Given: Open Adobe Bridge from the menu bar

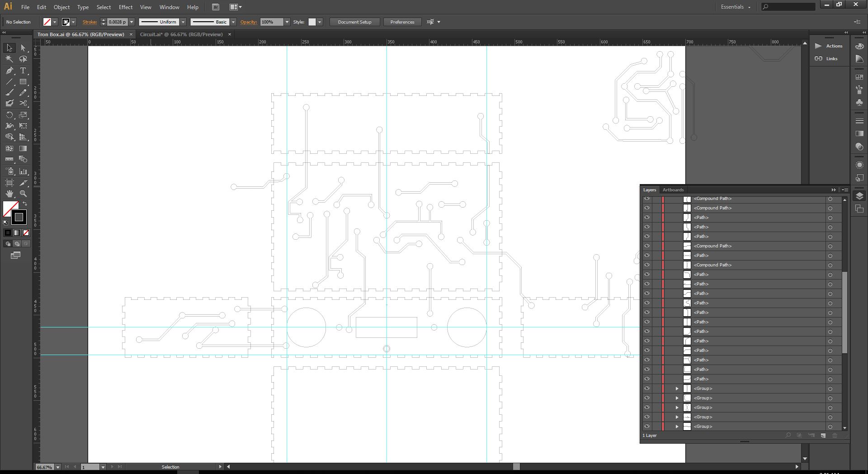Looking at the screenshot, I should pyautogui.click(x=216, y=7).
